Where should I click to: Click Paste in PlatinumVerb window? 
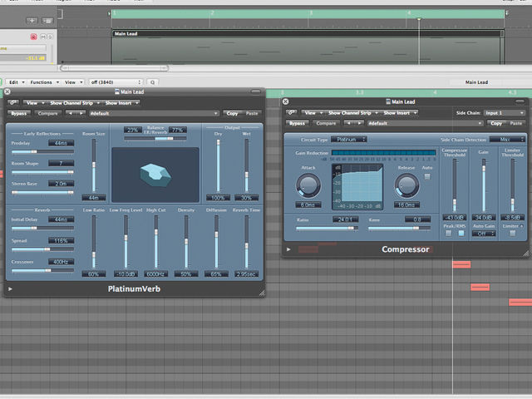tap(252, 113)
